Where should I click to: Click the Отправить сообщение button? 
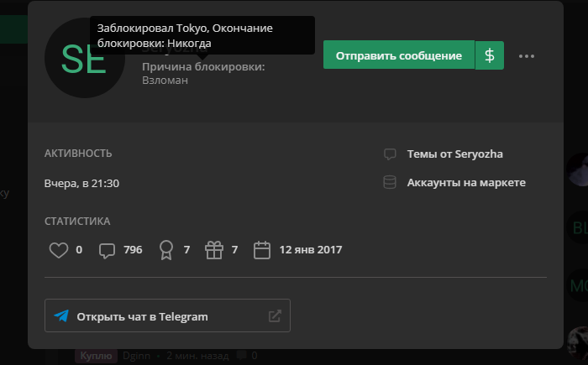(399, 55)
